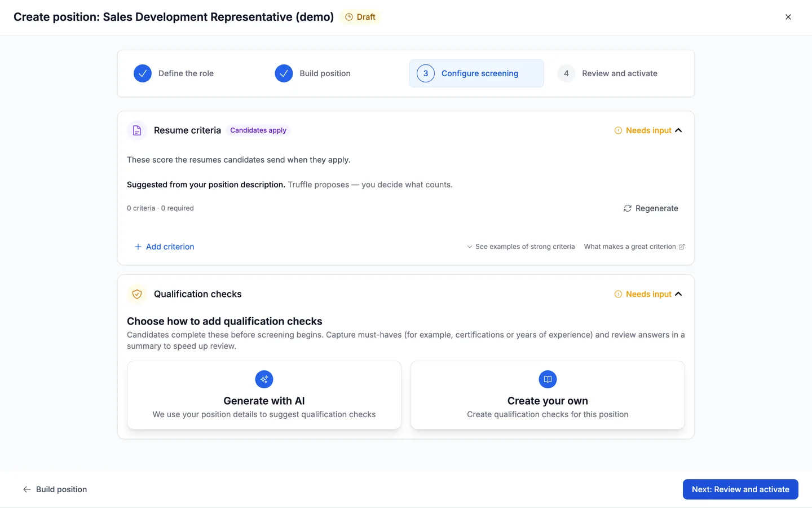Collapse the Resume criteria section chevron

[678, 130]
